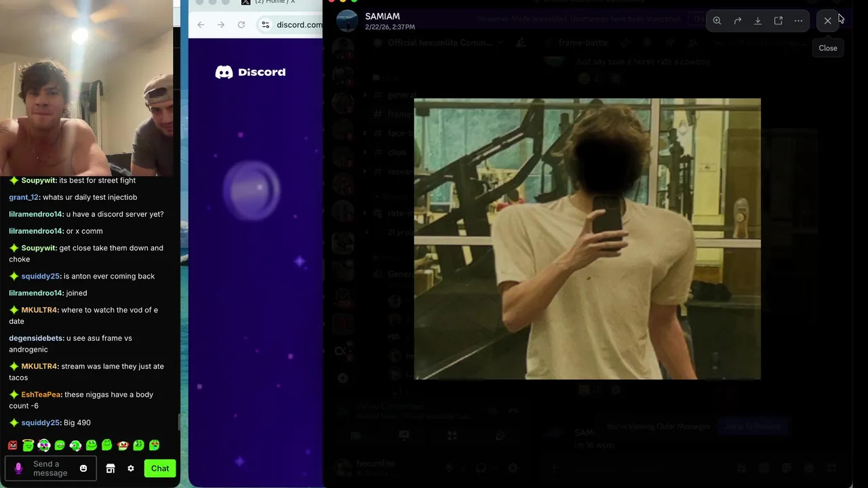Select the clown face emote
The width and height of the screenshot is (868, 488).
(123, 445)
